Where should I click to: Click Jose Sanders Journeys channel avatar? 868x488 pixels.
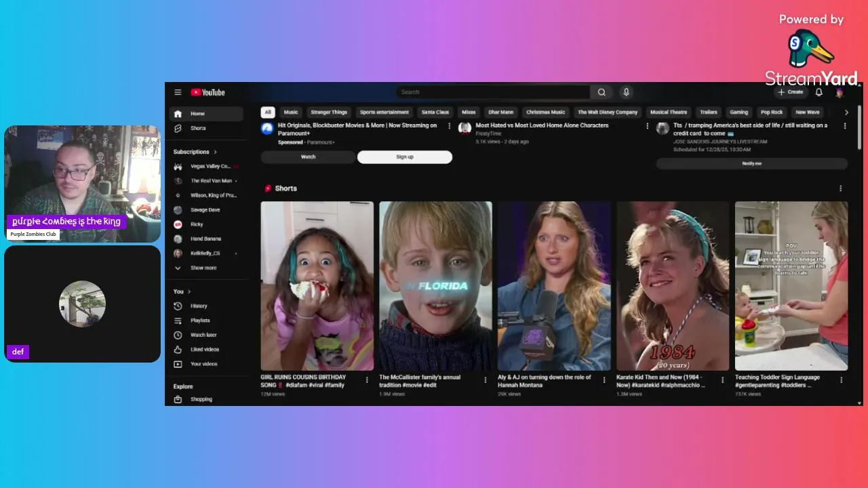pos(662,127)
